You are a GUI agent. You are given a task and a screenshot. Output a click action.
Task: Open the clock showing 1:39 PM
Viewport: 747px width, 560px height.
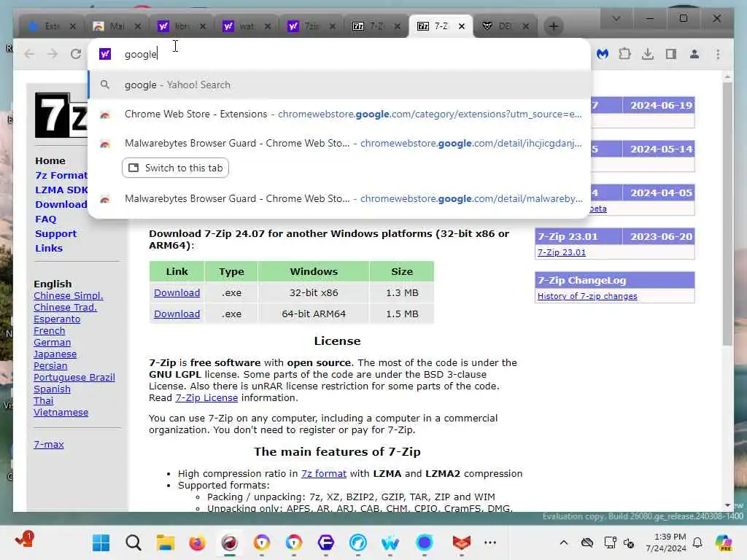[x=666, y=542]
